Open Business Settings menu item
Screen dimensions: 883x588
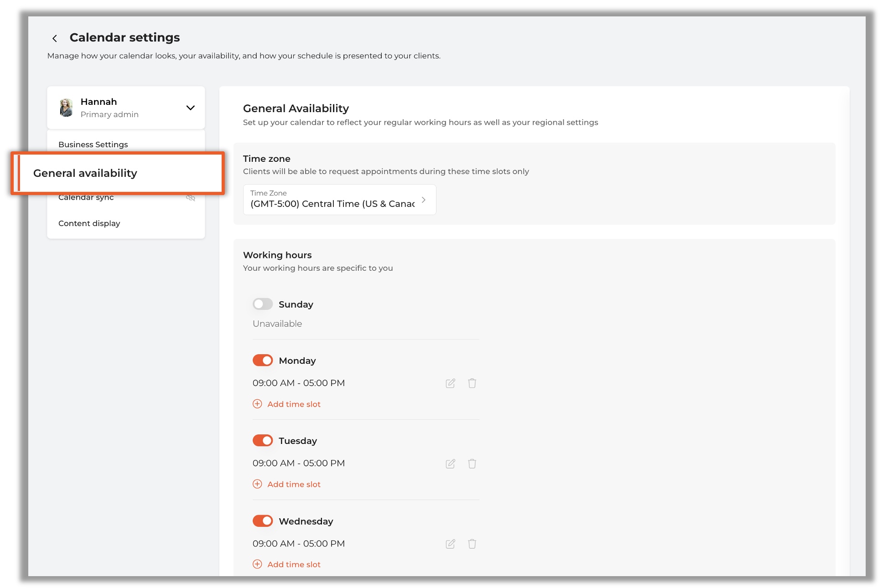click(x=93, y=144)
